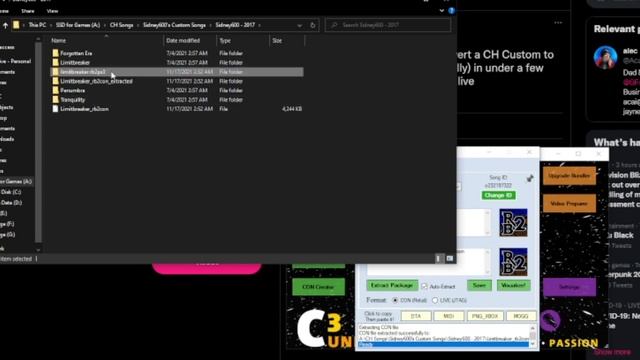Click the log box scrollbar up arrow

tap(532, 328)
